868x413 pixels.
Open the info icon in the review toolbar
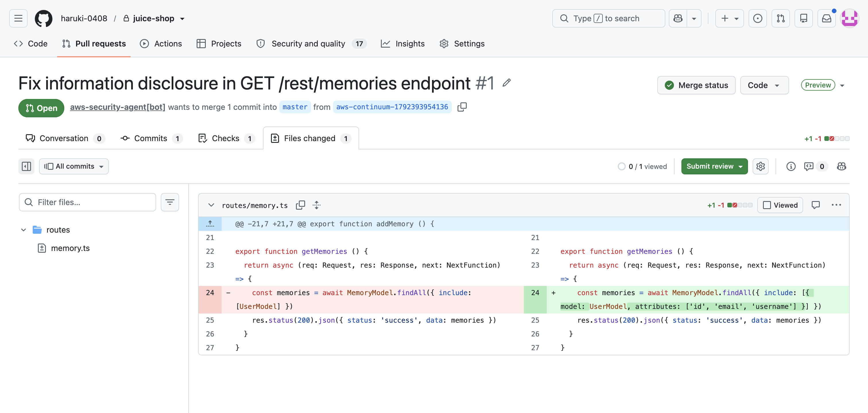point(791,166)
